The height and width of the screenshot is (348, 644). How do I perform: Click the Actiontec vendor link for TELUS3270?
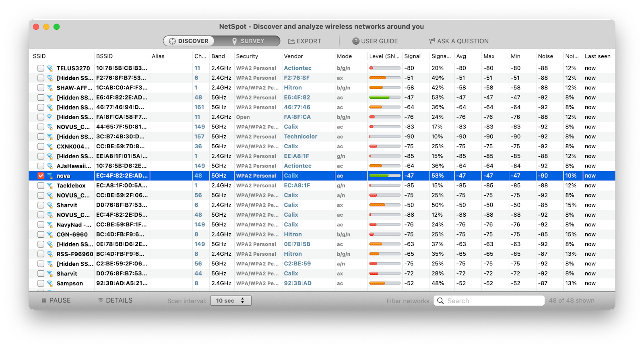pyautogui.click(x=297, y=68)
